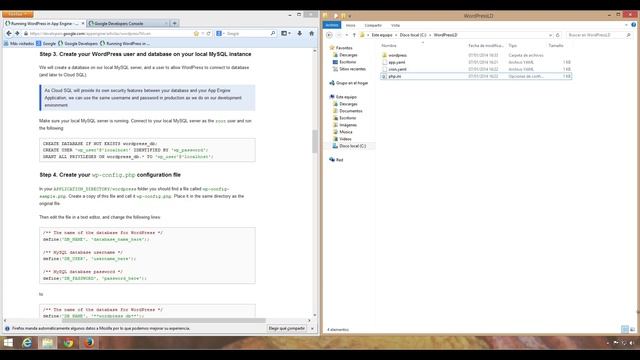Sort files by the Nombre column
Image resolution: width=640 pixels, height=360 pixels.
pyautogui.click(x=389, y=46)
